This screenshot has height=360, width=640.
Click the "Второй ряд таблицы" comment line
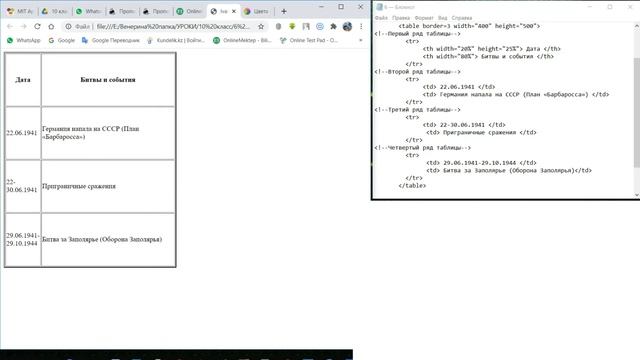click(x=417, y=71)
